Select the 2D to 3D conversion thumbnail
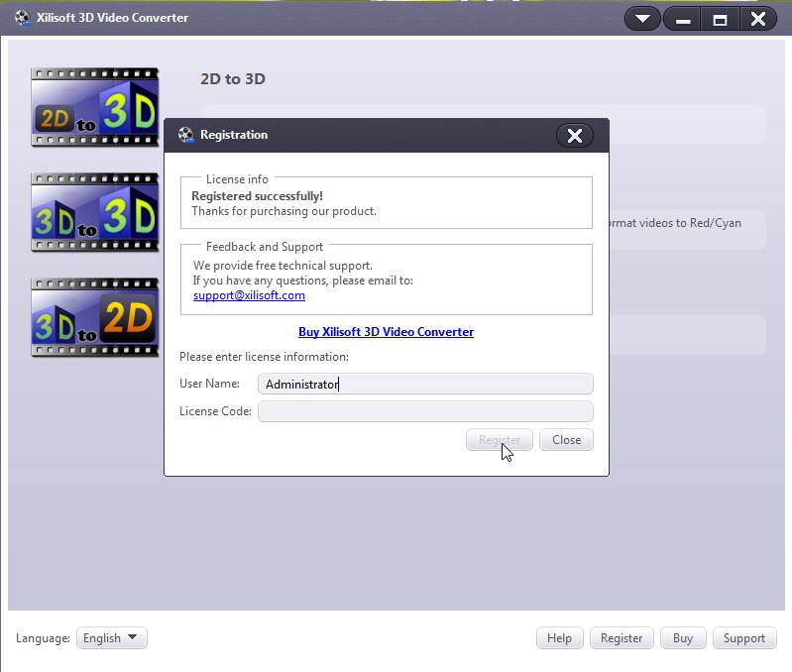Screen dimensions: 792x672 [94, 107]
